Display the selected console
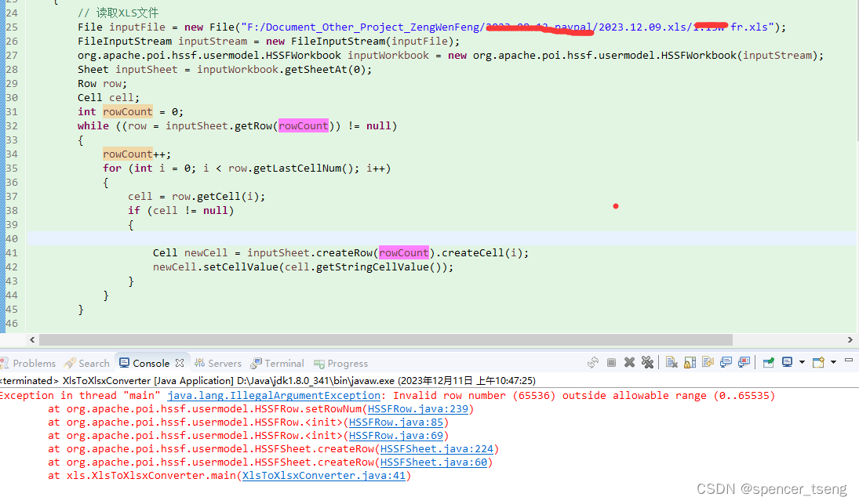This screenshot has height=504, width=859. (787, 362)
